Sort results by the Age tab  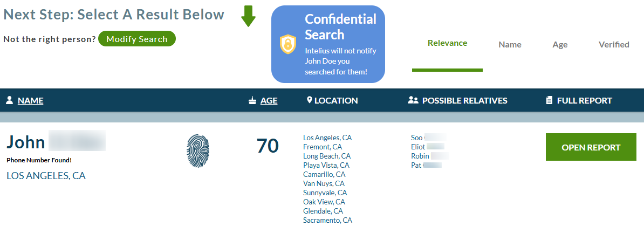(x=560, y=45)
